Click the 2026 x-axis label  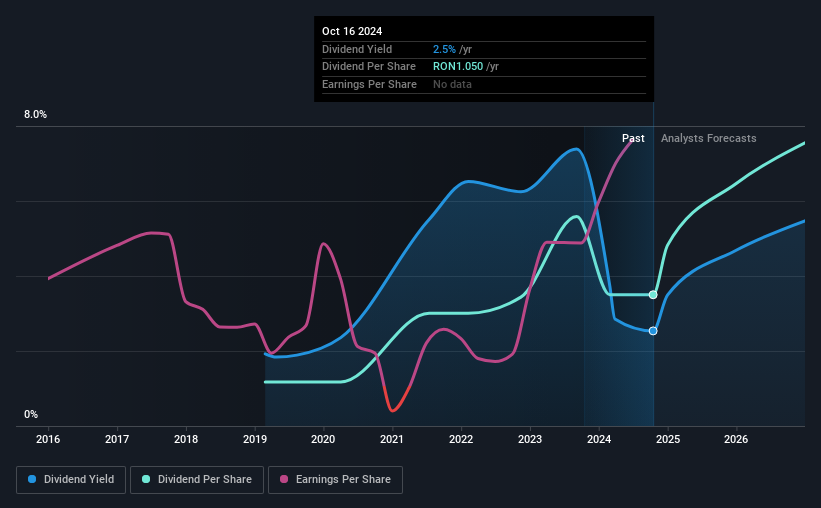click(x=736, y=439)
